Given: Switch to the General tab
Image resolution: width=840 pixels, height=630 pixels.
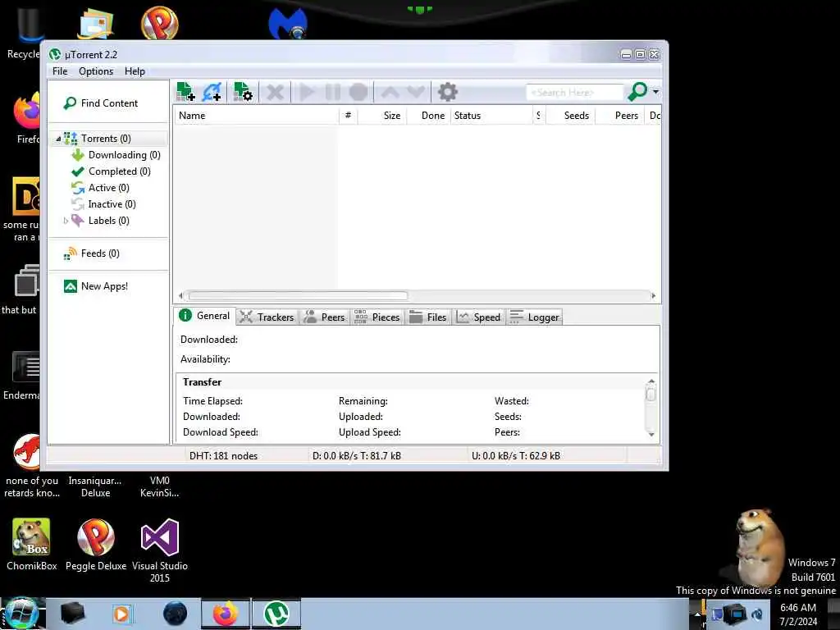Looking at the screenshot, I should click(204, 316).
